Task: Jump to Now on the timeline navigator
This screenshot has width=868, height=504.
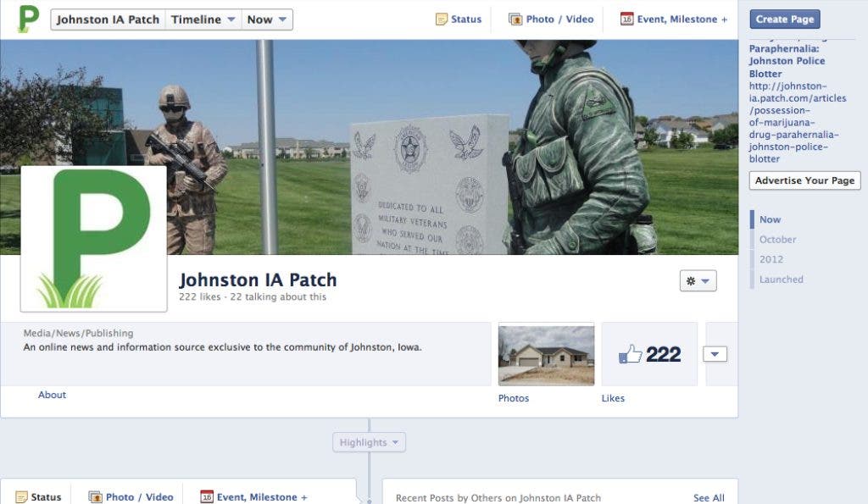Action: coord(770,219)
